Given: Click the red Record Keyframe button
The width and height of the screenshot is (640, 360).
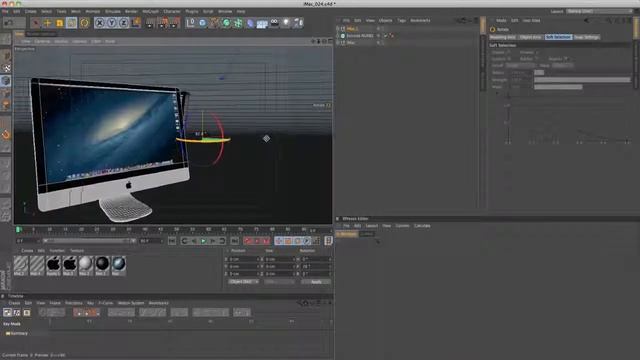Looking at the screenshot, I should (x=248, y=241).
